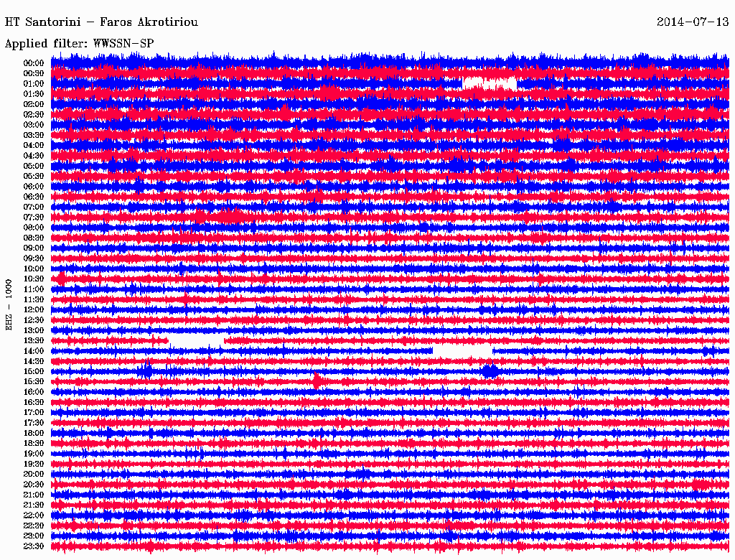This screenshot has height=560, width=735.
Task: Click the 22:30 time label
Action: 33,526
